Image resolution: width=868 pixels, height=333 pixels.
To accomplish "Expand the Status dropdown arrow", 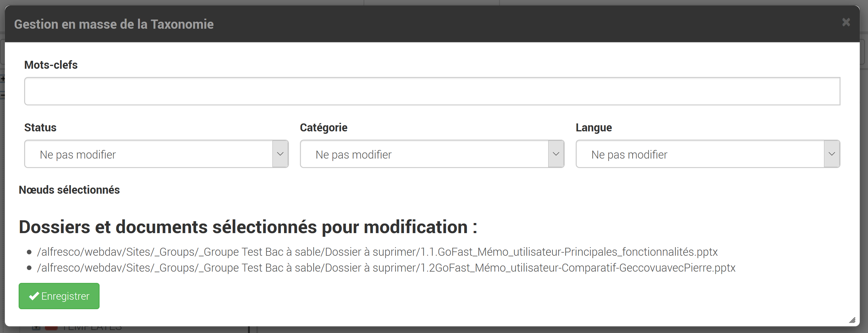I will (x=280, y=154).
